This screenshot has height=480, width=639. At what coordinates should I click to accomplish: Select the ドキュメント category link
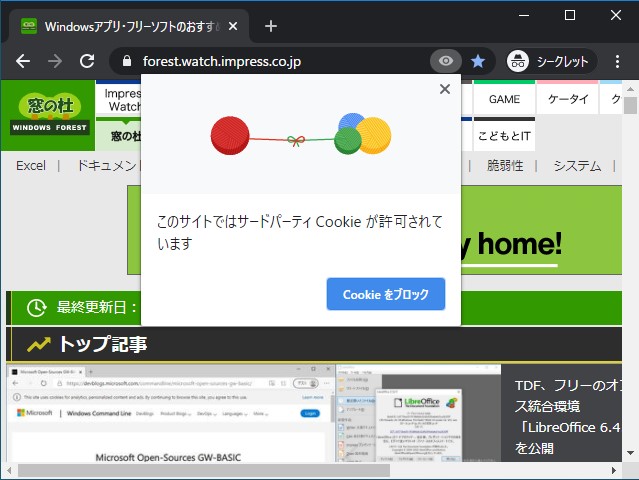coord(108,166)
